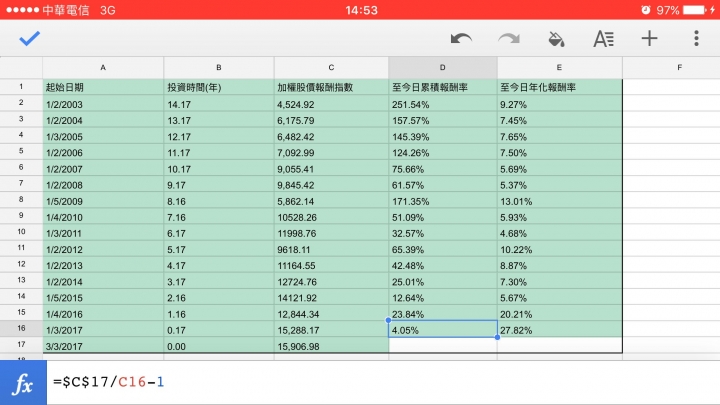Click cell 27.82%
Viewport: 720px width, 405px height.
tap(560, 330)
